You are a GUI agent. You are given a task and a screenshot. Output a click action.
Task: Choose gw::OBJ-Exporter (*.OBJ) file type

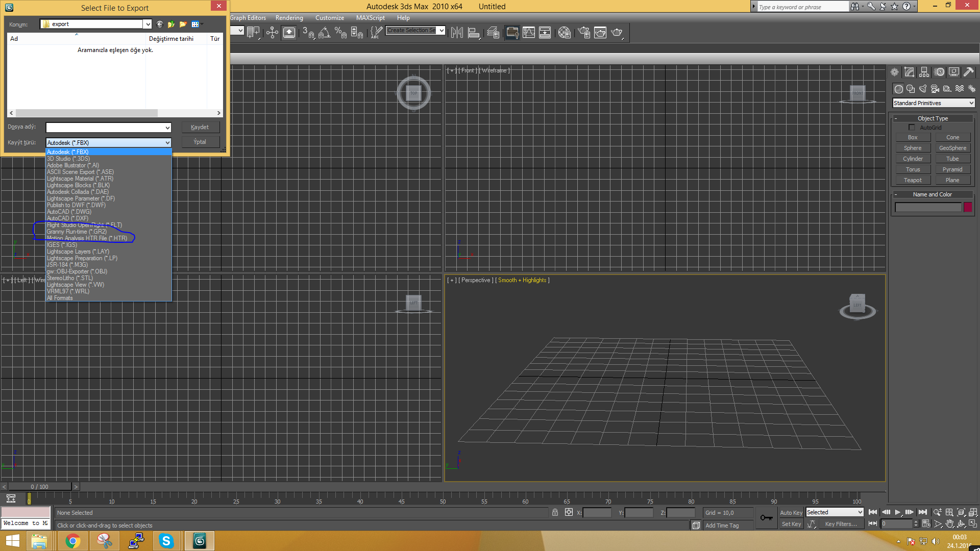coord(109,271)
